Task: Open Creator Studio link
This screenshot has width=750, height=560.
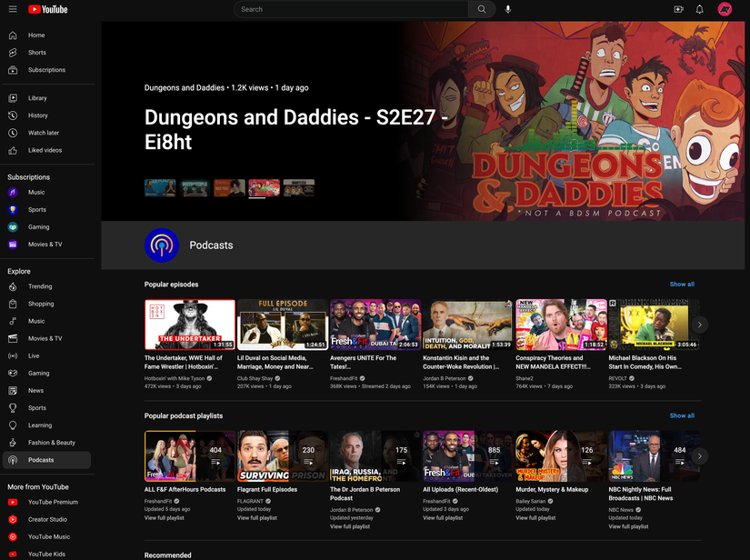Action: (x=46, y=519)
